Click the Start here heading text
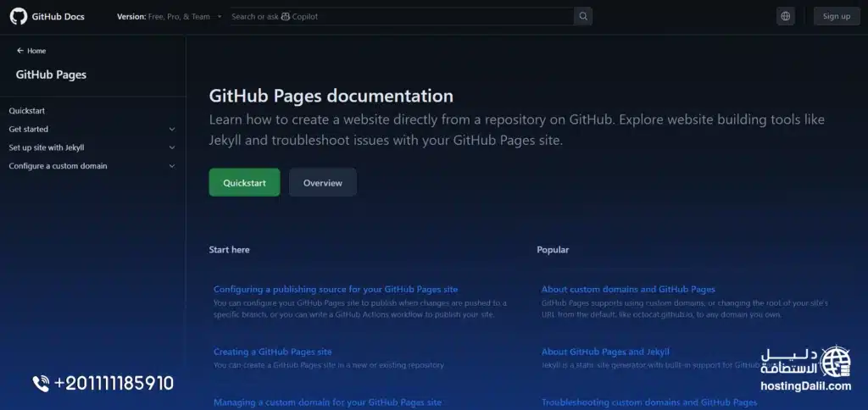Screen dimensions: 868x410 [229, 250]
